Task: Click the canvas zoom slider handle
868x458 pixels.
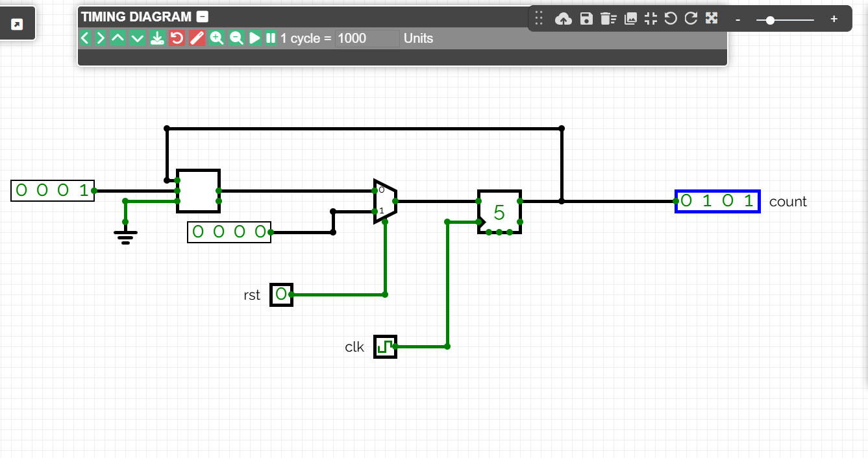Action: tap(770, 20)
